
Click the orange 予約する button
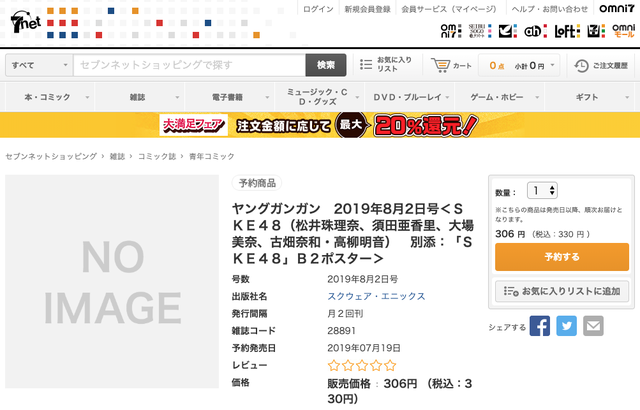(562, 257)
